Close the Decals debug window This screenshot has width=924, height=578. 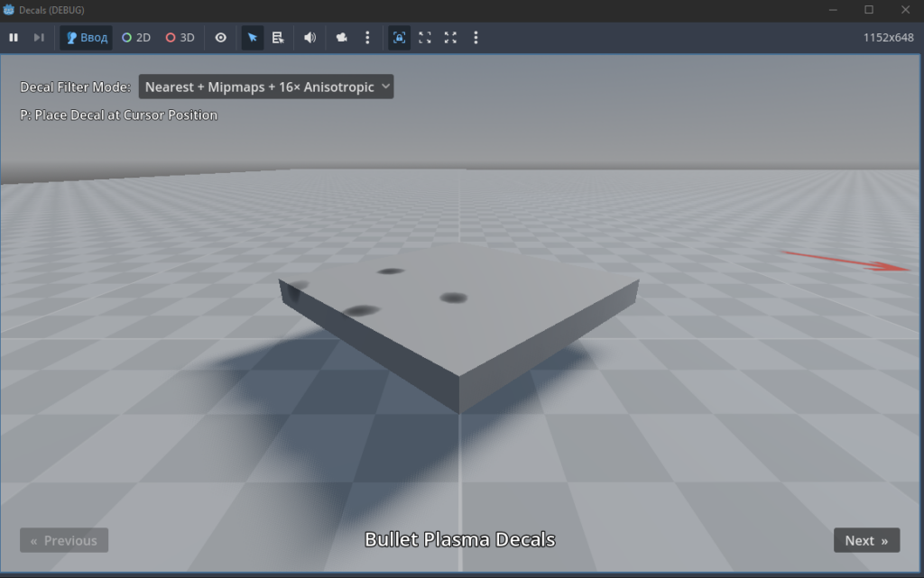click(906, 10)
